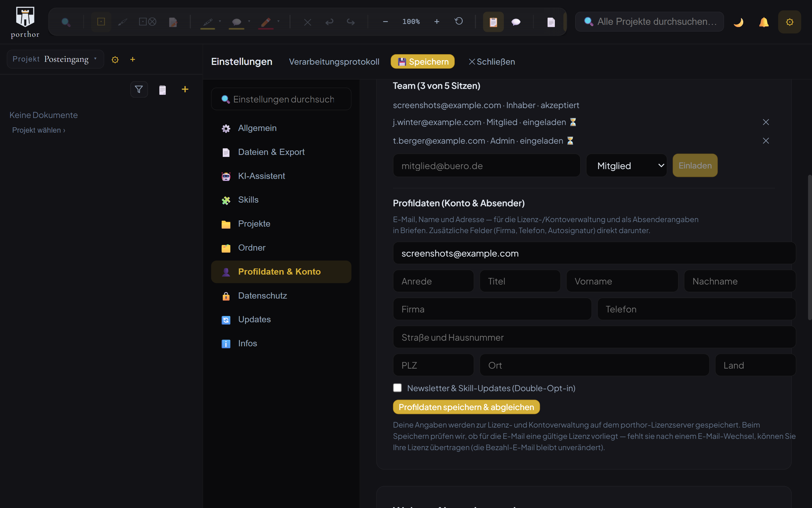Click the document edit note tool
This screenshot has height=508, width=812.
coord(173,22)
